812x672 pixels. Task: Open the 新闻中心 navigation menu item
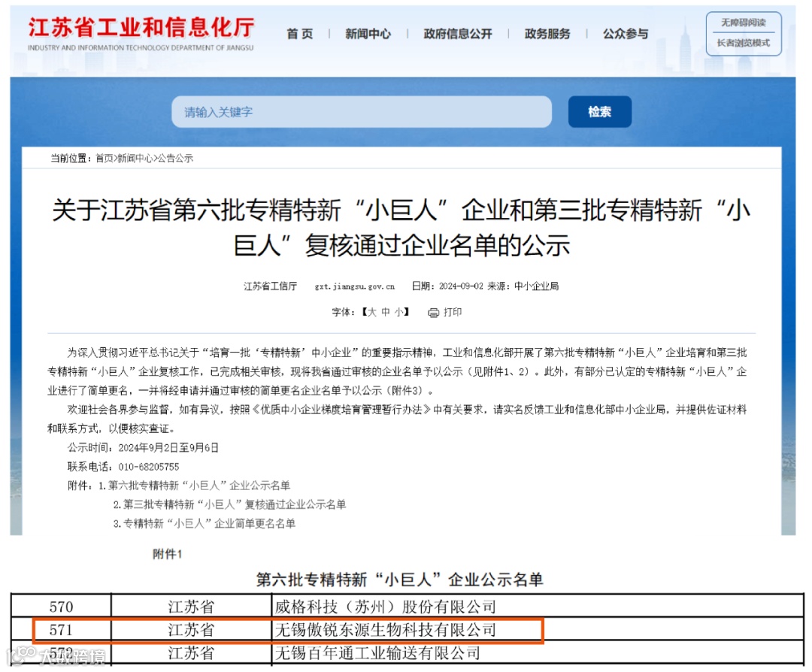[368, 34]
